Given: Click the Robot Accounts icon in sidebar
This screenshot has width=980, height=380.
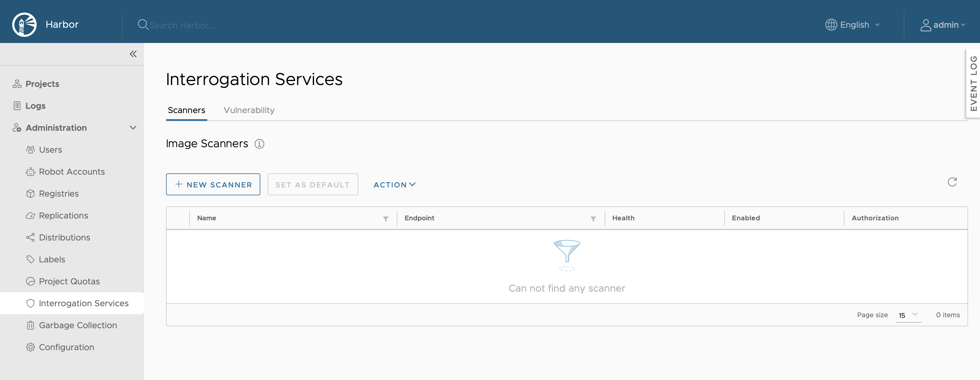Looking at the screenshot, I should pos(30,171).
